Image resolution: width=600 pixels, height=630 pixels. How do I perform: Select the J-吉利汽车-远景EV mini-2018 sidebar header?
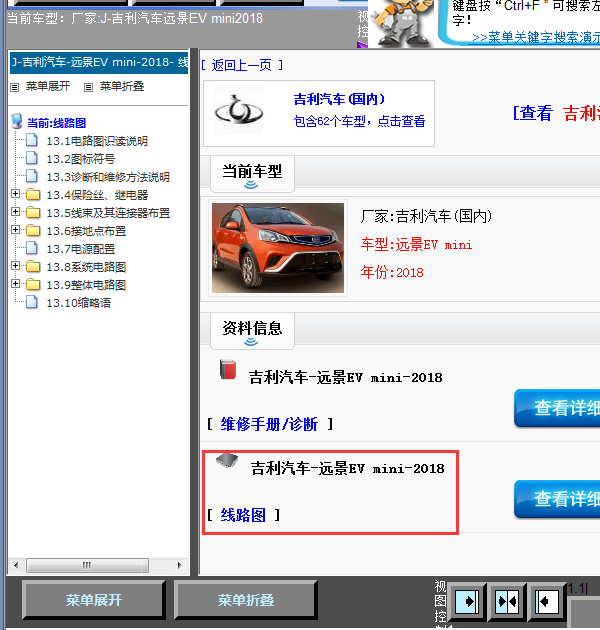pyautogui.click(x=99, y=63)
